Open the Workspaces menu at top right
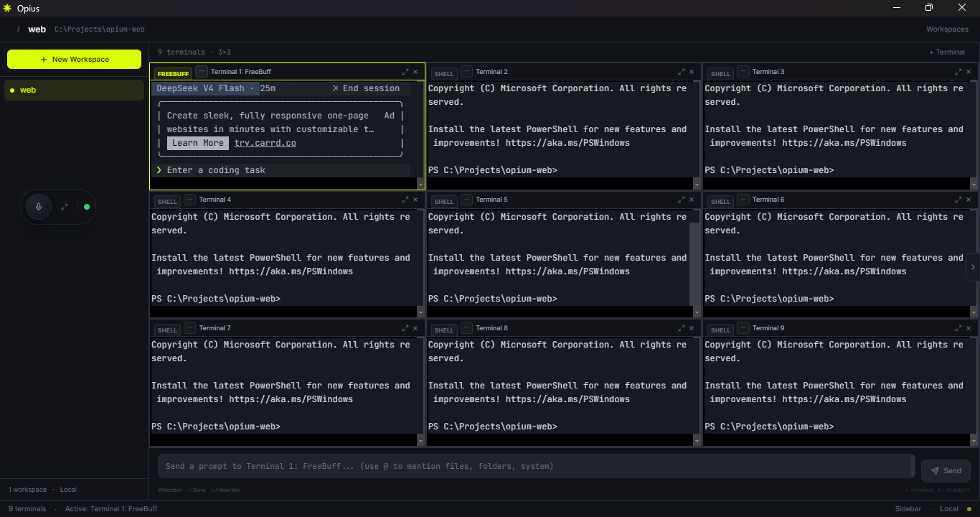 947,29
